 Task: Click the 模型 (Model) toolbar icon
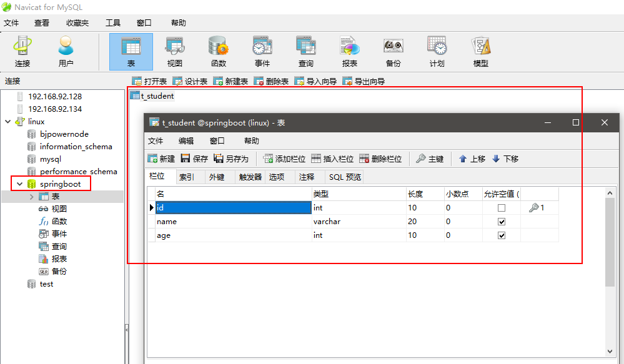click(481, 51)
